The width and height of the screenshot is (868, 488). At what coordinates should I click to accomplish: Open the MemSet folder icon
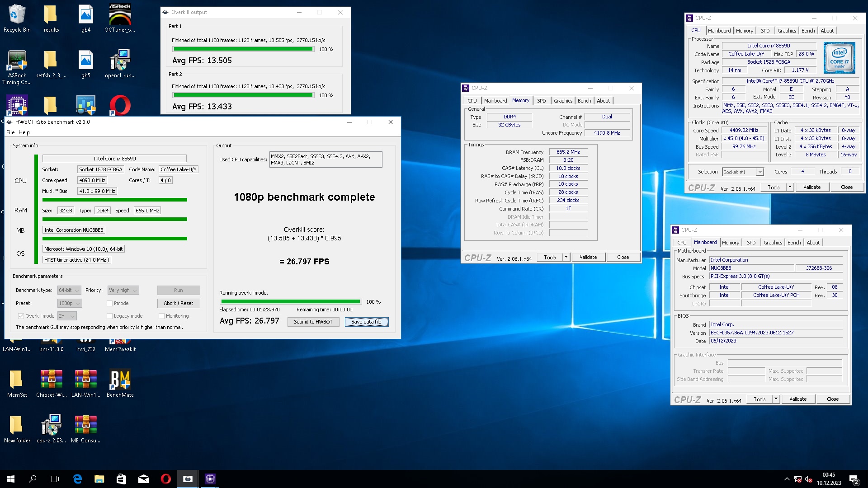17,383
